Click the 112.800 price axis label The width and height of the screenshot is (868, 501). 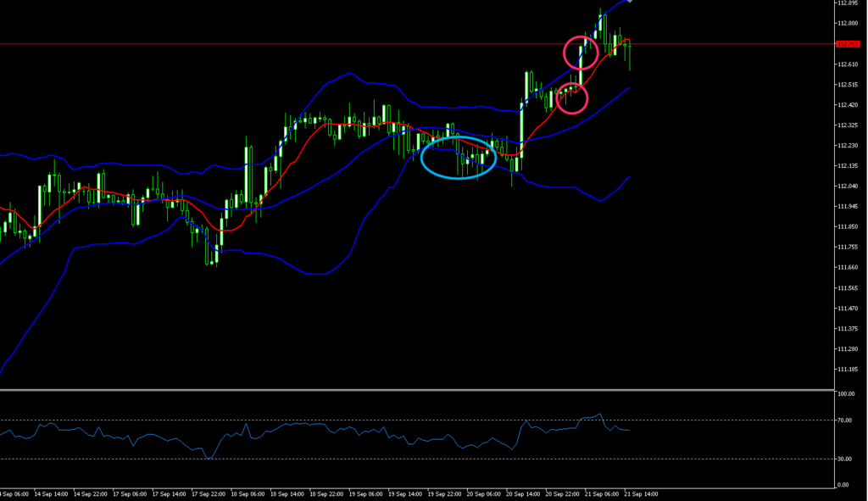(x=848, y=23)
